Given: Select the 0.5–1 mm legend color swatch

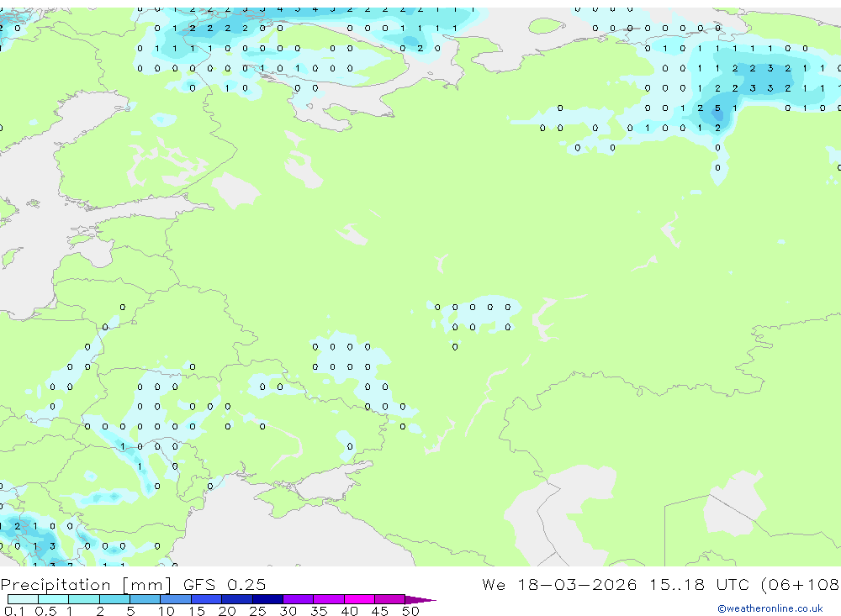Looking at the screenshot, I should click(x=54, y=599).
